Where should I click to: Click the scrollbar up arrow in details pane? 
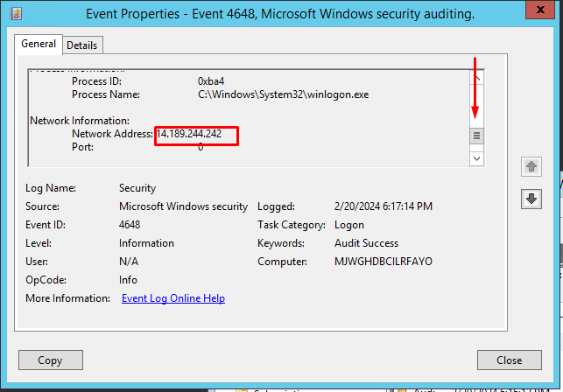(477, 78)
